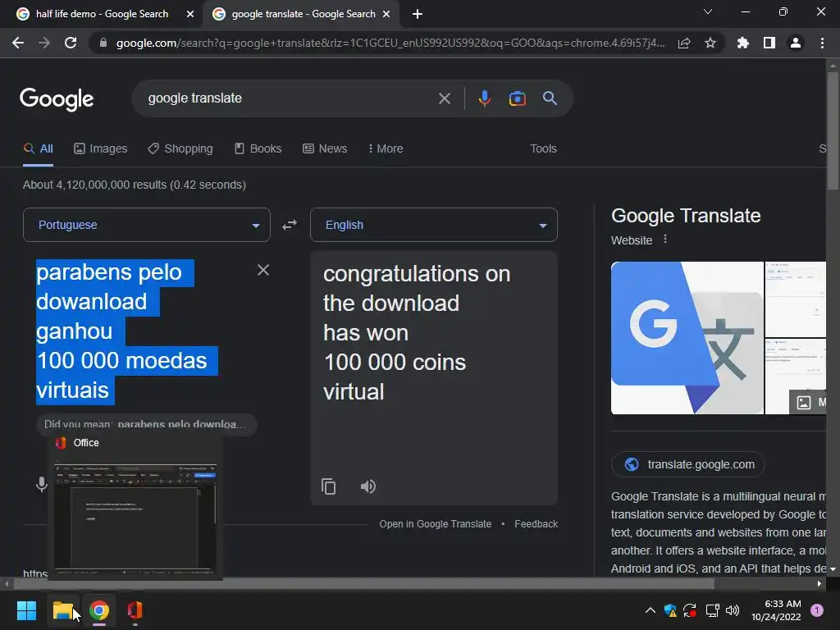Open the More search filters menu
The width and height of the screenshot is (840, 630).
tap(386, 148)
